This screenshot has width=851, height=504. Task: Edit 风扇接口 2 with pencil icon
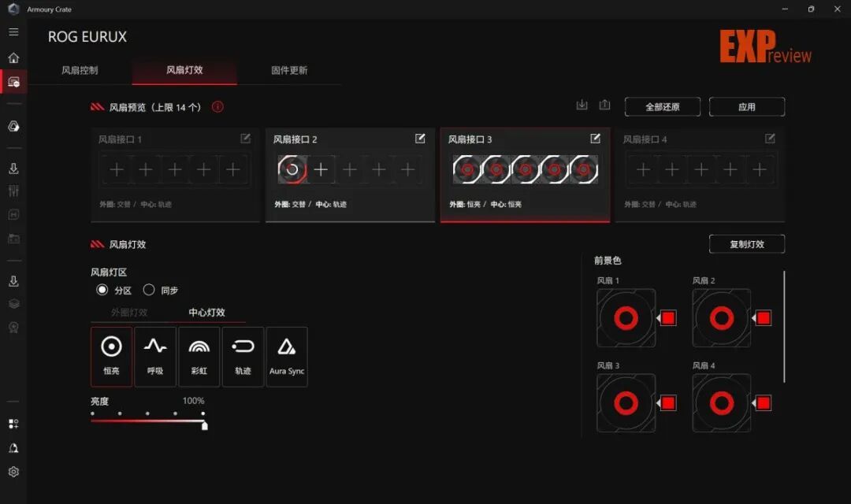coord(420,139)
